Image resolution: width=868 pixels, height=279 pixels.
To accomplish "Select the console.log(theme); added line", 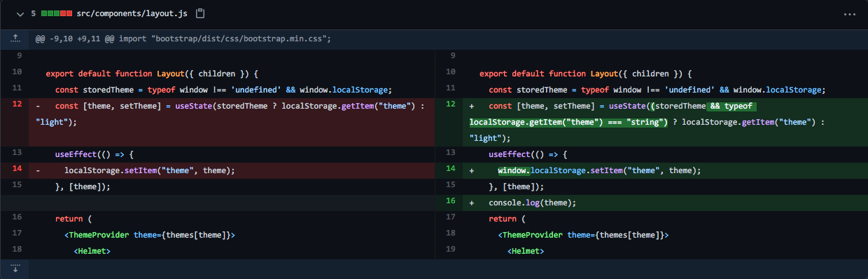I will 532,203.
